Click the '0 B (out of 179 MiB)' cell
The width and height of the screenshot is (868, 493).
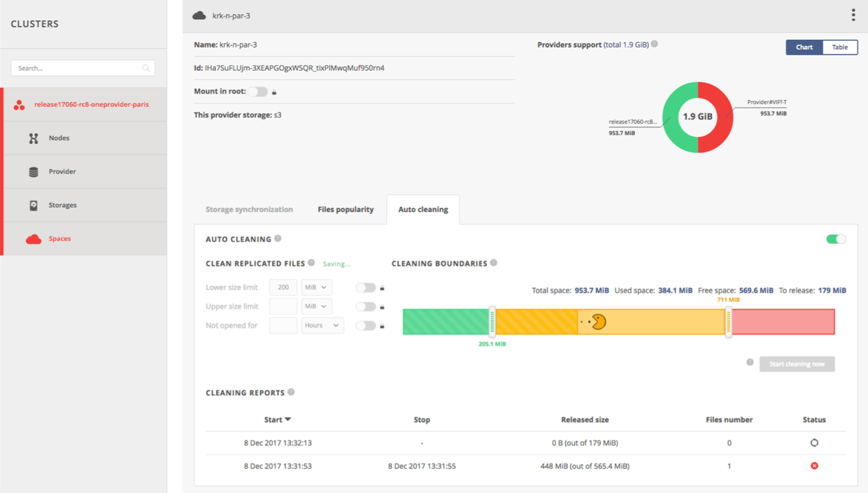(x=585, y=443)
